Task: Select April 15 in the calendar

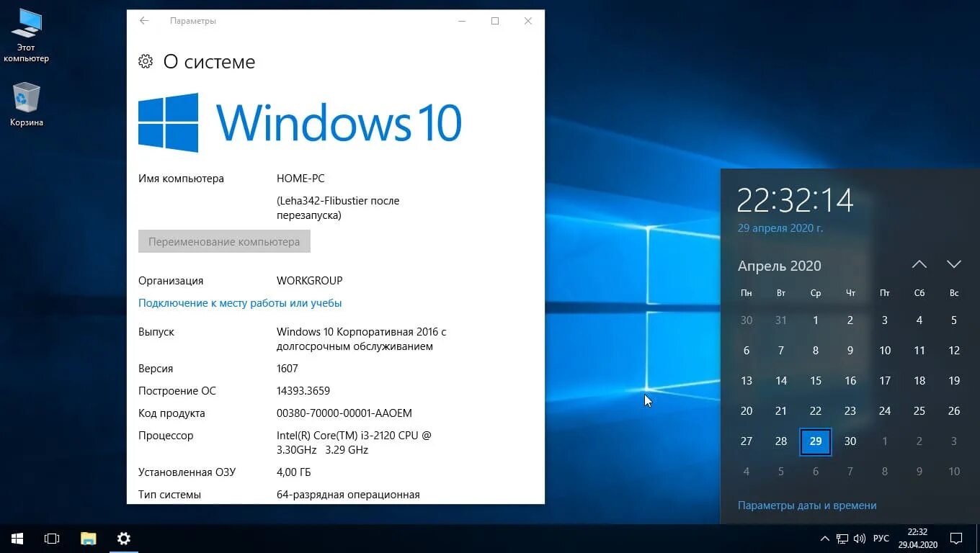Action: pos(815,380)
